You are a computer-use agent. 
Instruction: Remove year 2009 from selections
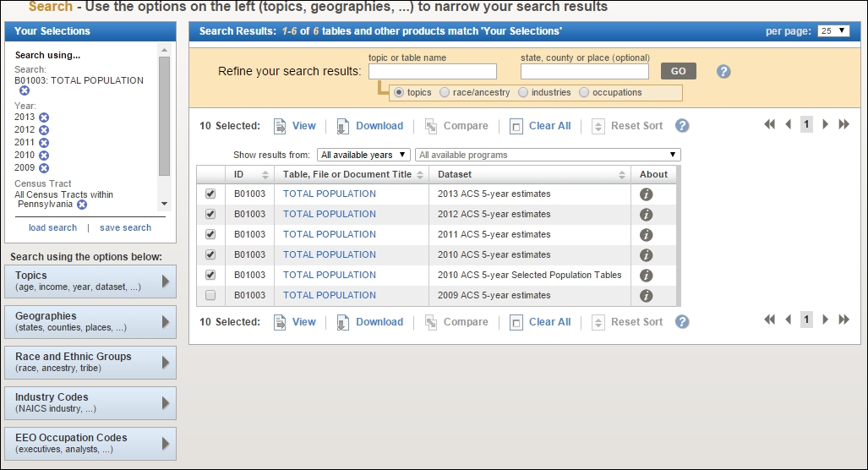pyautogui.click(x=44, y=168)
